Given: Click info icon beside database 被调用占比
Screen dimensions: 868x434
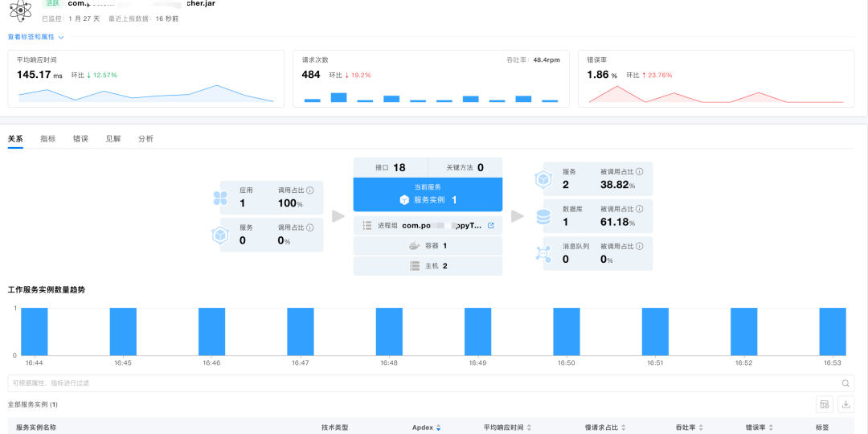Looking at the screenshot, I should pyautogui.click(x=639, y=208).
